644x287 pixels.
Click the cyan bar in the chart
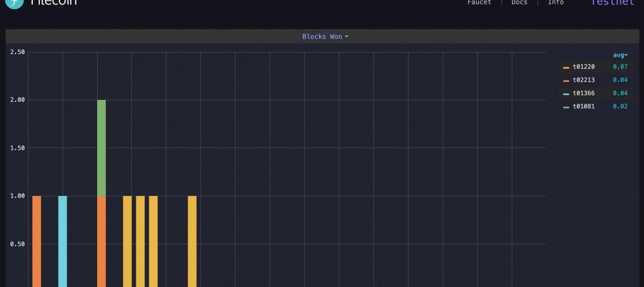pyautogui.click(x=63, y=241)
